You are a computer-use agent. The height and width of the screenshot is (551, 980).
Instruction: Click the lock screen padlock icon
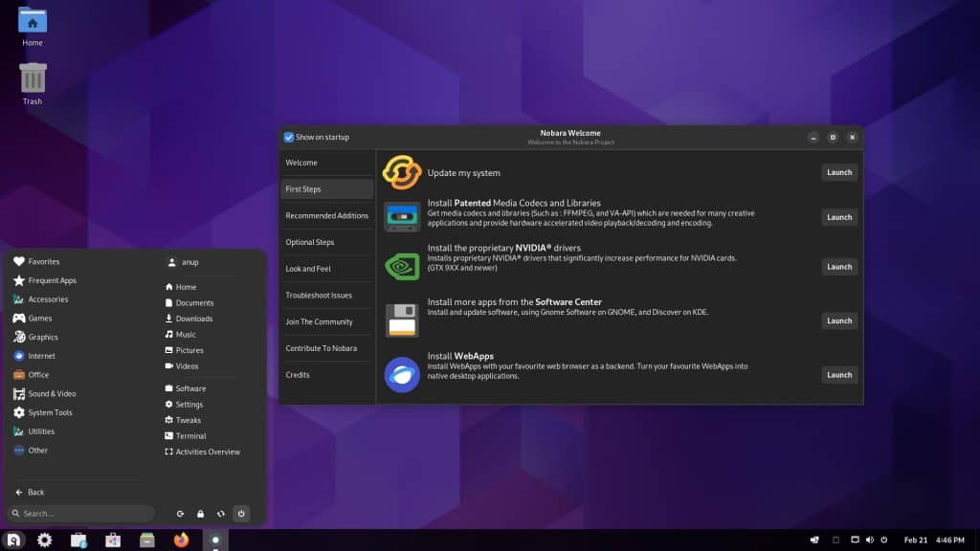200,514
